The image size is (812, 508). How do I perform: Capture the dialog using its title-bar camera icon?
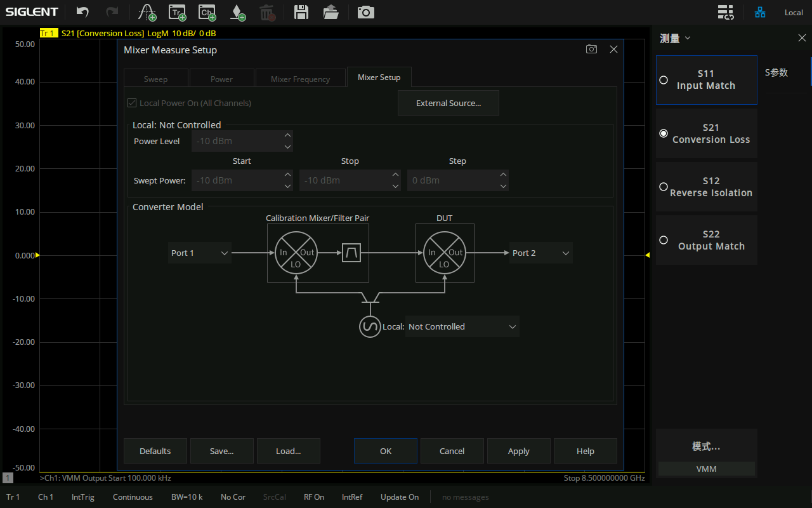click(591, 50)
